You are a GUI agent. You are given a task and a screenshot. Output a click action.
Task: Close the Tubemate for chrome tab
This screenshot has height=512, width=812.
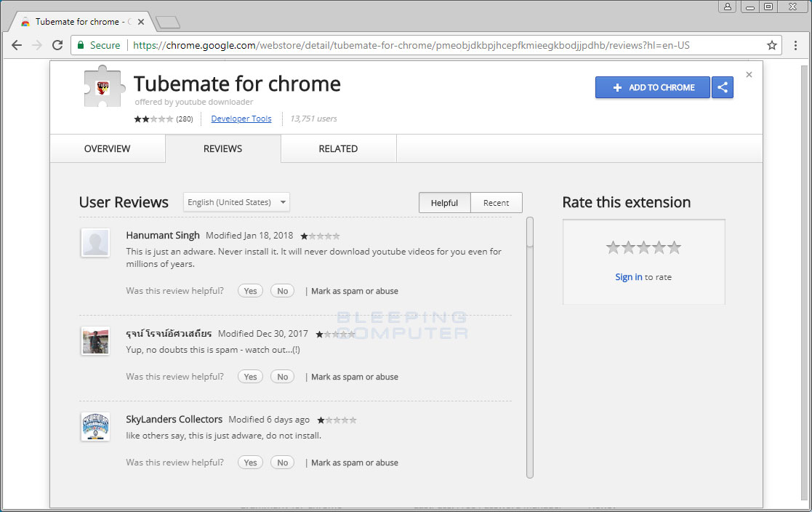tap(141, 22)
